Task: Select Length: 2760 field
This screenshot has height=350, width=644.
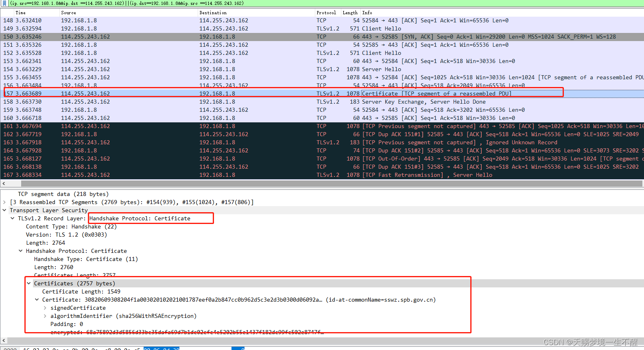Action: pyautogui.click(x=53, y=267)
